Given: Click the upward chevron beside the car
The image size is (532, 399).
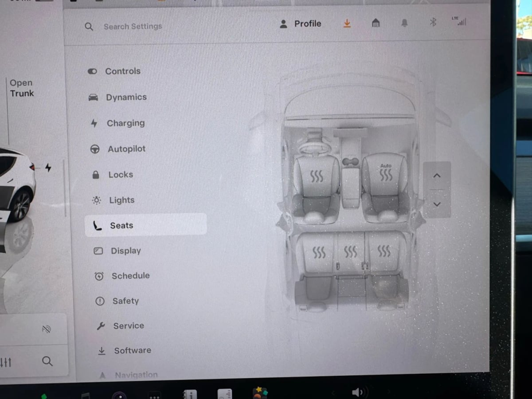Looking at the screenshot, I should (437, 176).
